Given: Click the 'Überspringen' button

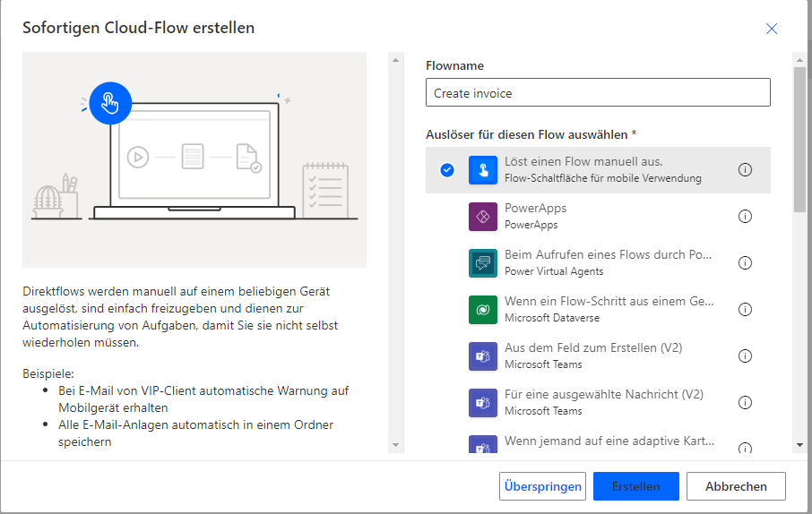Looking at the screenshot, I should pyautogui.click(x=542, y=486).
